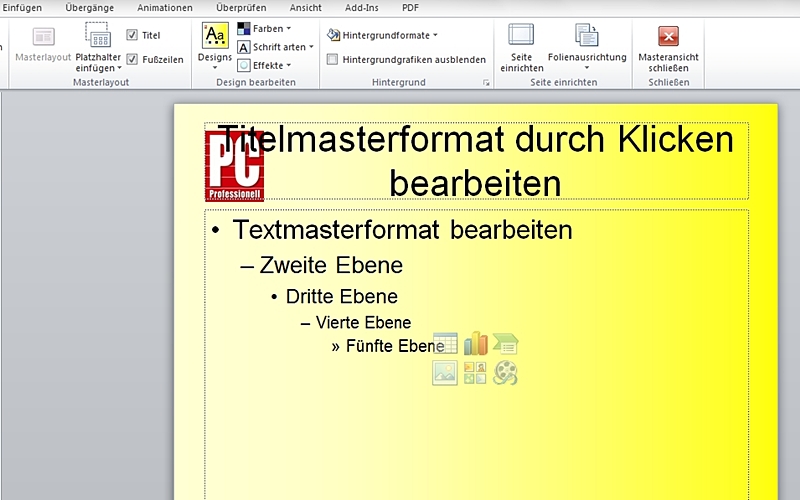Click the Masterlayout icon

click(43, 37)
